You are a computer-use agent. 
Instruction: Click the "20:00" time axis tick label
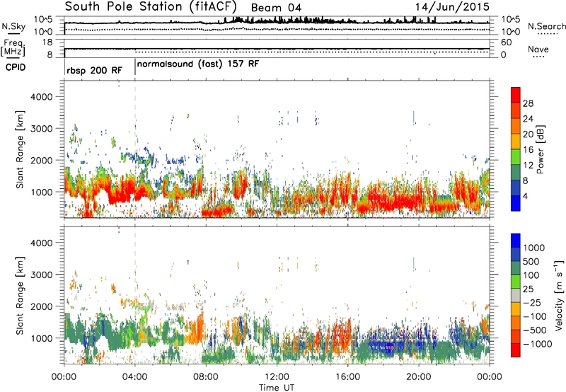tap(418, 377)
